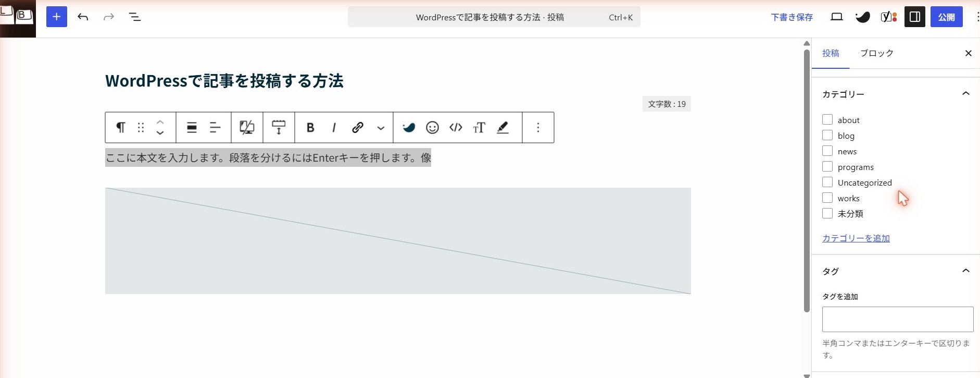Open more rich text controls dropdown
The height and width of the screenshot is (378, 980).
(x=381, y=127)
